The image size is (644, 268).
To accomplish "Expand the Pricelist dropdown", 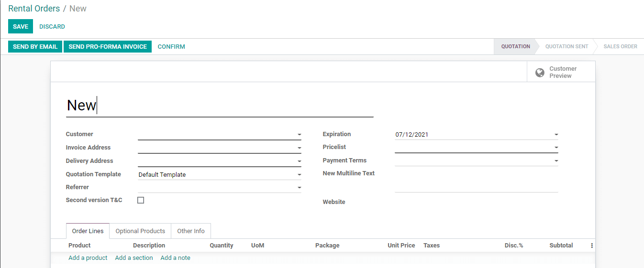I will pos(556,148).
